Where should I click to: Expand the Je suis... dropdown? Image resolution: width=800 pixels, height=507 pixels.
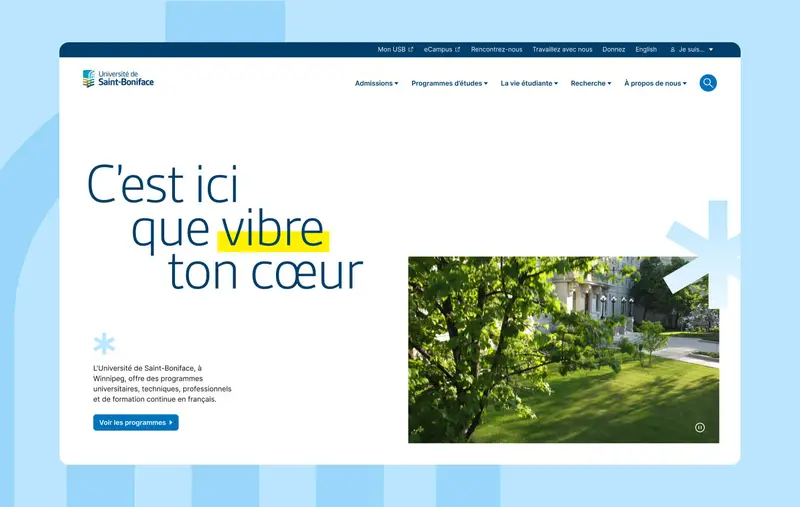[691, 49]
